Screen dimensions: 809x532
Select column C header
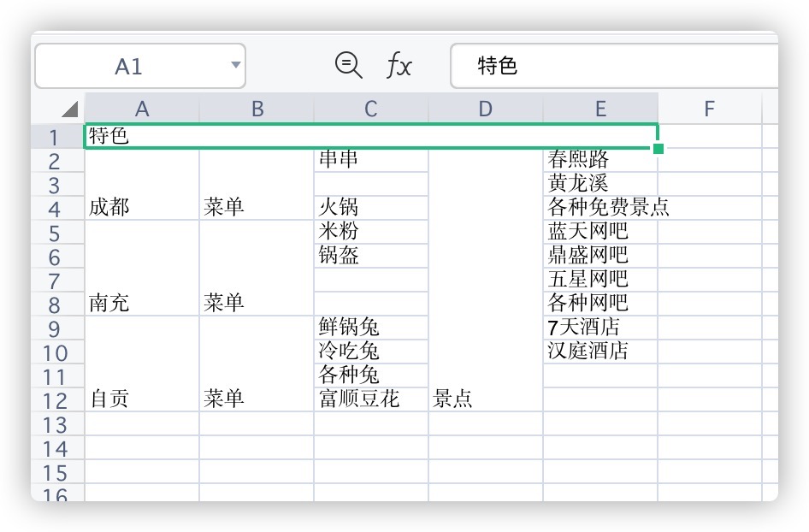[370, 109]
